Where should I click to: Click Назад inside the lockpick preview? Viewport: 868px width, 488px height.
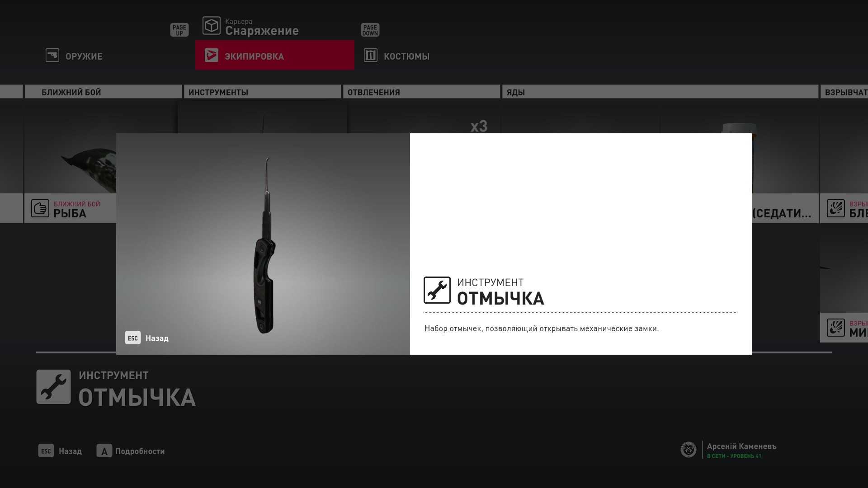[x=156, y=338]
